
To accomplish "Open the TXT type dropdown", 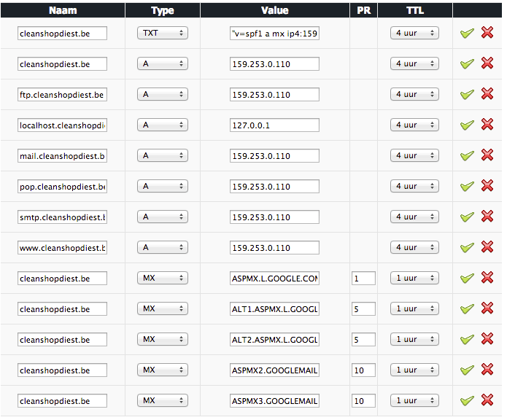I will [163, 33].
